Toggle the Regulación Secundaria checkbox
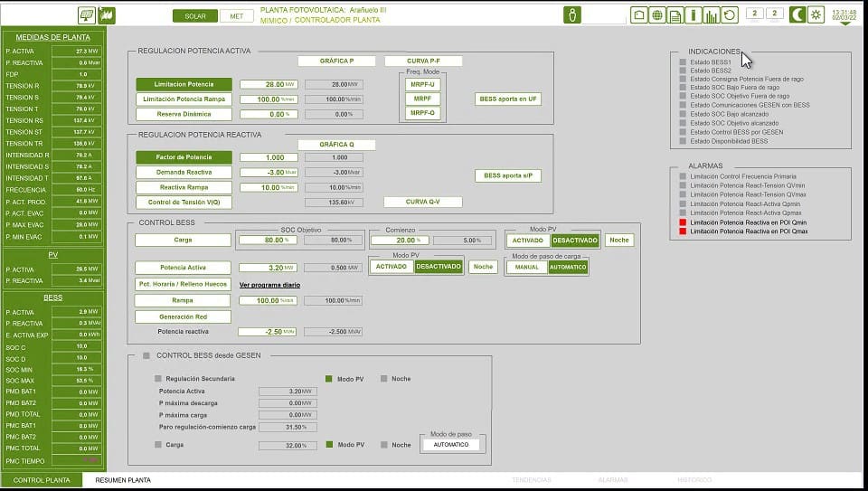This screenshot has height=491, width=868. click(158, 378)
